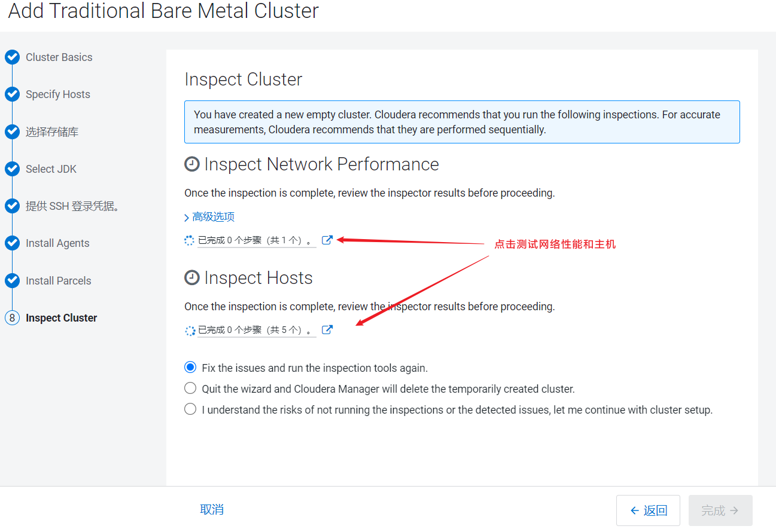This screenshot has height=532, width=776.
Task: Go to 提供 SSH 登录凭据 step
Action: click(x=73, y=206)
